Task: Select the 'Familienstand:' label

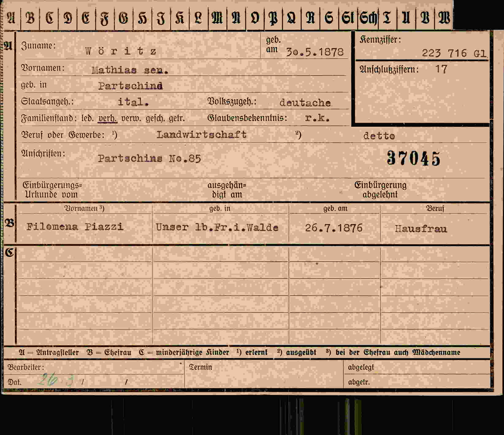Action: pos(49,118)
